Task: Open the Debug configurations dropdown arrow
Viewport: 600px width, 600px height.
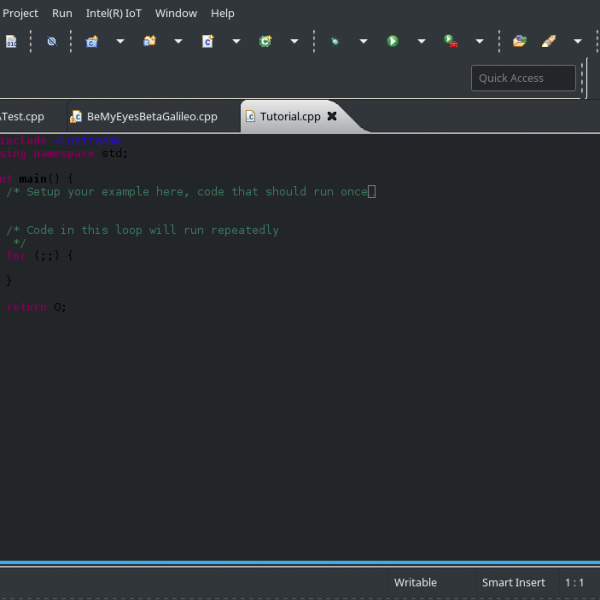Action: [x=364, y=41]
